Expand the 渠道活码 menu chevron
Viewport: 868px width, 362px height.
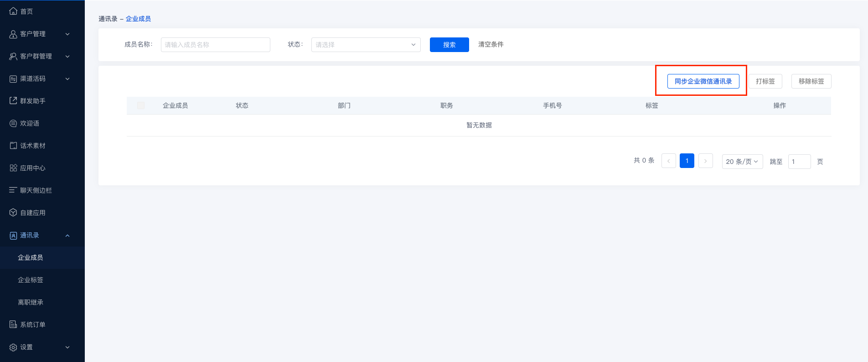coord(67,79)
